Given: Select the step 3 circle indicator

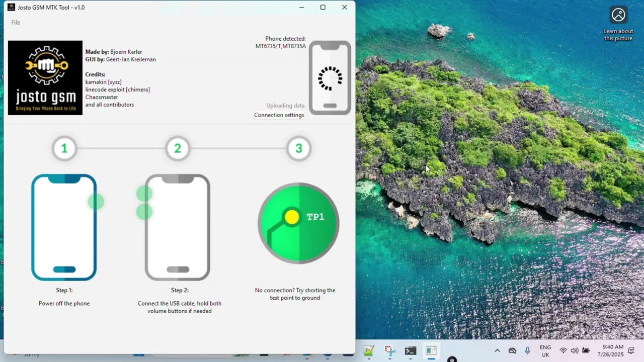Looking at the screenshot, I should (x=299, y=148).
